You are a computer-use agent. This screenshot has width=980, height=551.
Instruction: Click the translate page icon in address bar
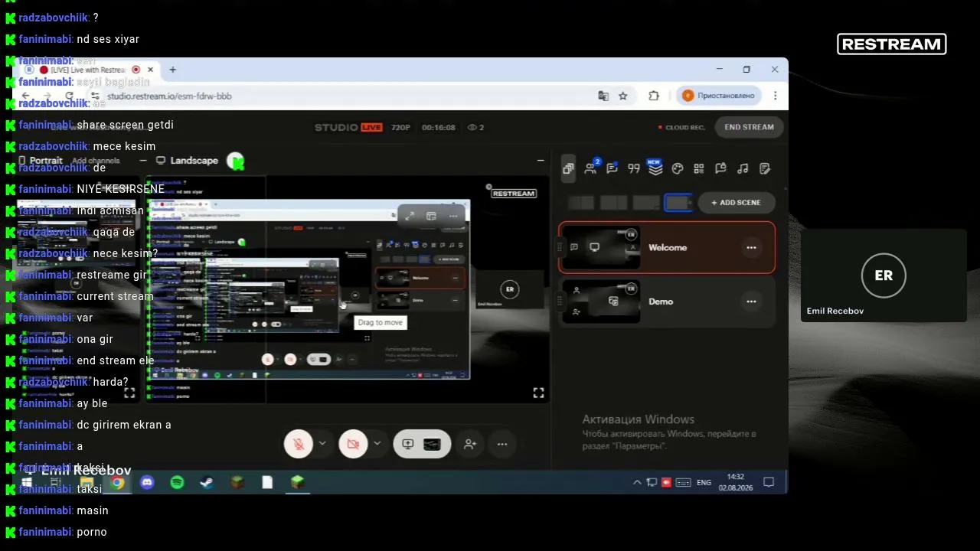point(603,96)
